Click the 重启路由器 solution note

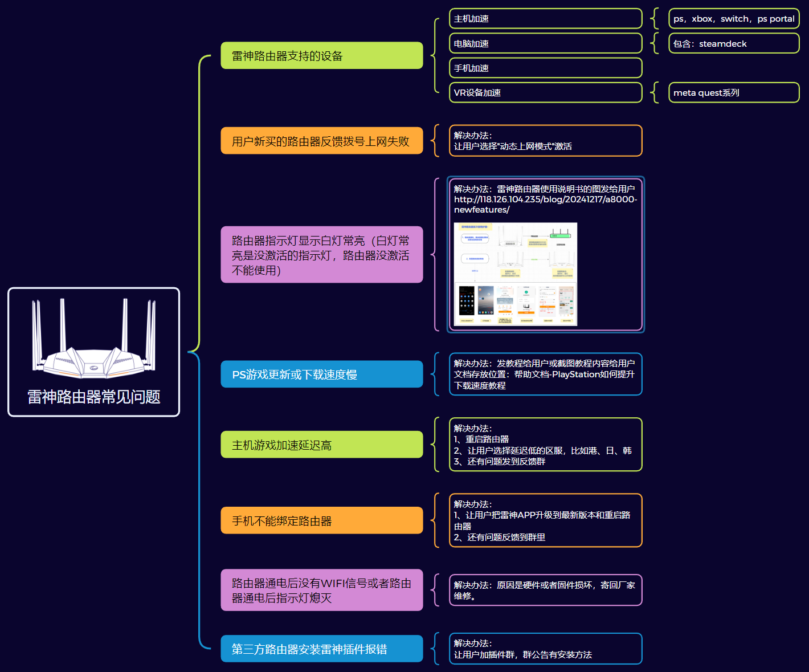(546, 445)
